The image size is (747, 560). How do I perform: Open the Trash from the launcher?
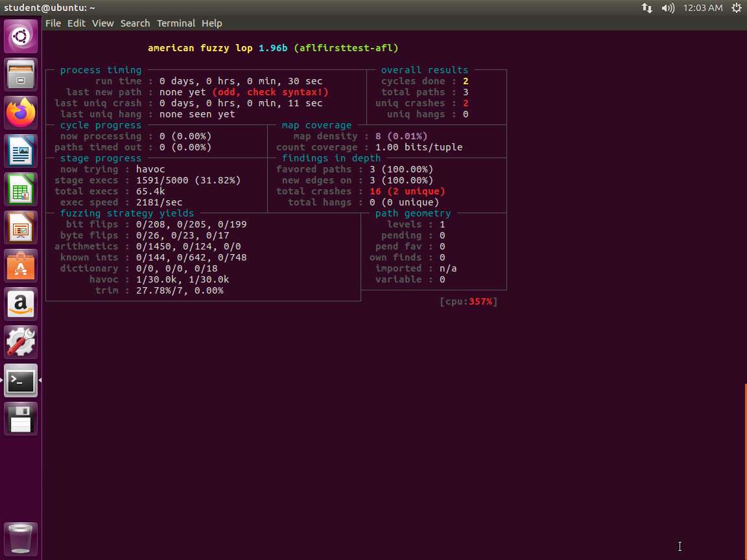point(21,539)
